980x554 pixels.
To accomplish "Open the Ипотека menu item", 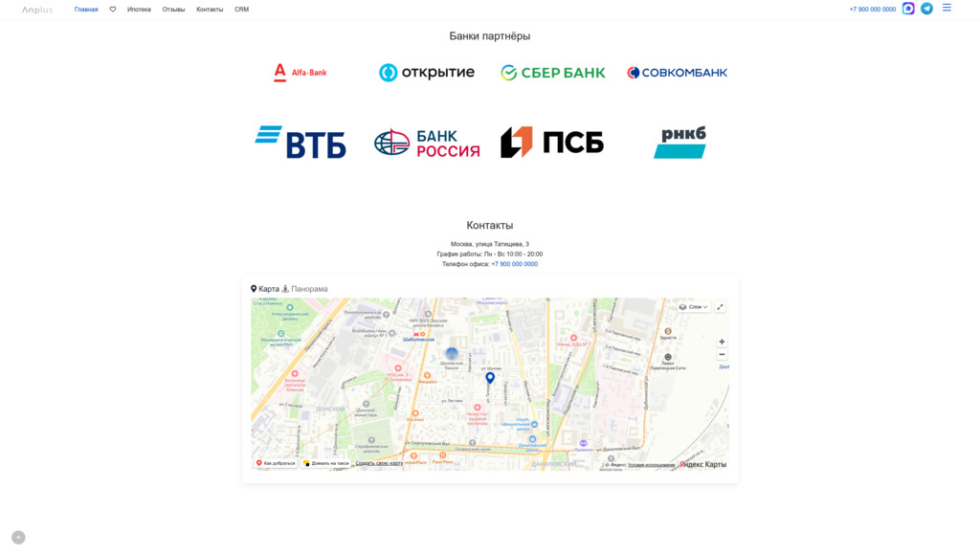I will click(139, 10).
